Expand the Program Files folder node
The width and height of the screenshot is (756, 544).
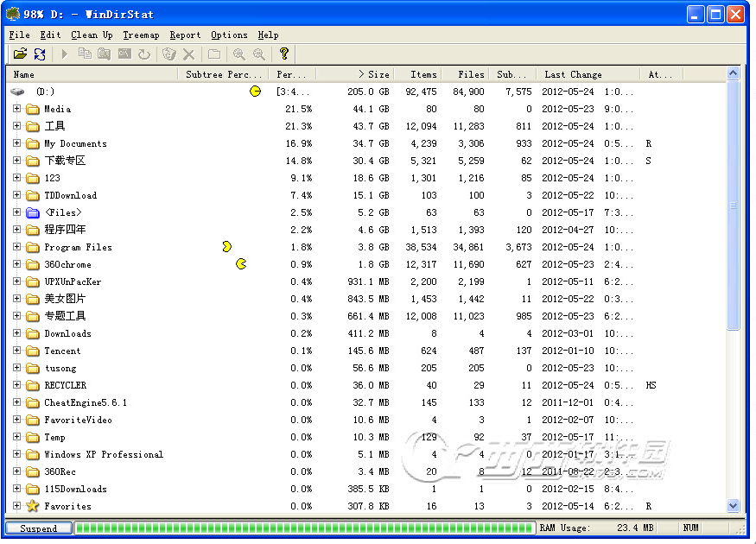17,247
